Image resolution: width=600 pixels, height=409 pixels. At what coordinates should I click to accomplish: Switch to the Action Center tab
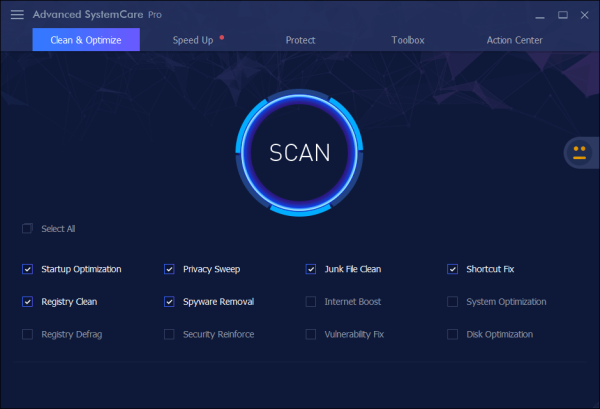tap(514, 40)
